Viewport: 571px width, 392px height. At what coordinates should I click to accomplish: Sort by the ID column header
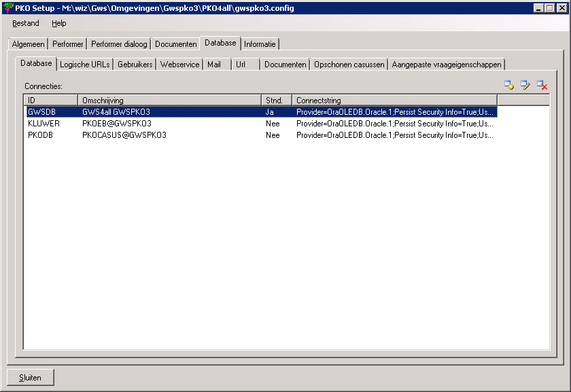[50, 100]
